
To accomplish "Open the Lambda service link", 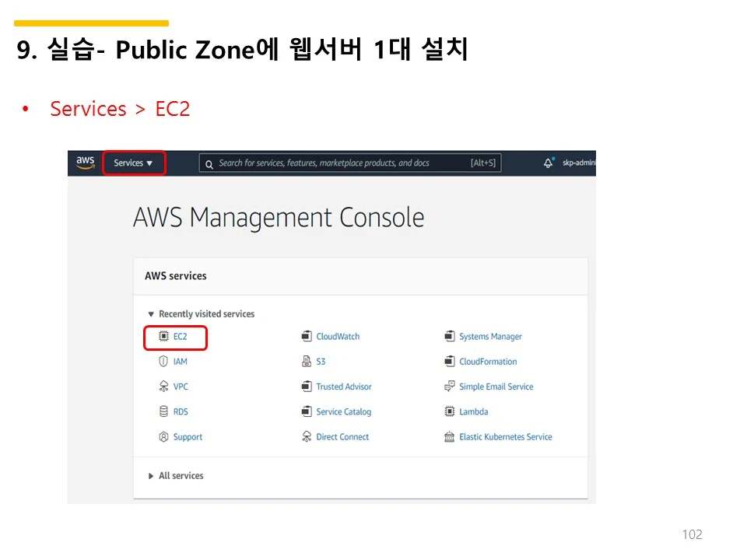I will pos(474,412).
